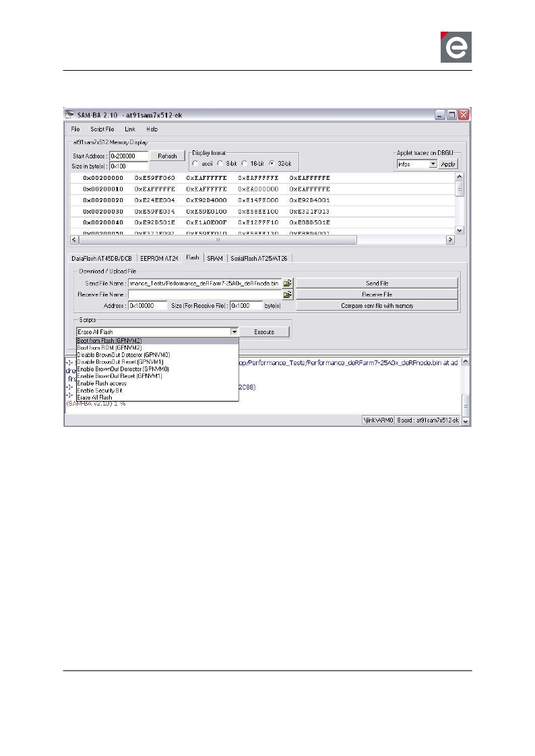
Task: Choose Disable BrownOut Reset (GPNVM1)
Action: (x=158, y=362)
